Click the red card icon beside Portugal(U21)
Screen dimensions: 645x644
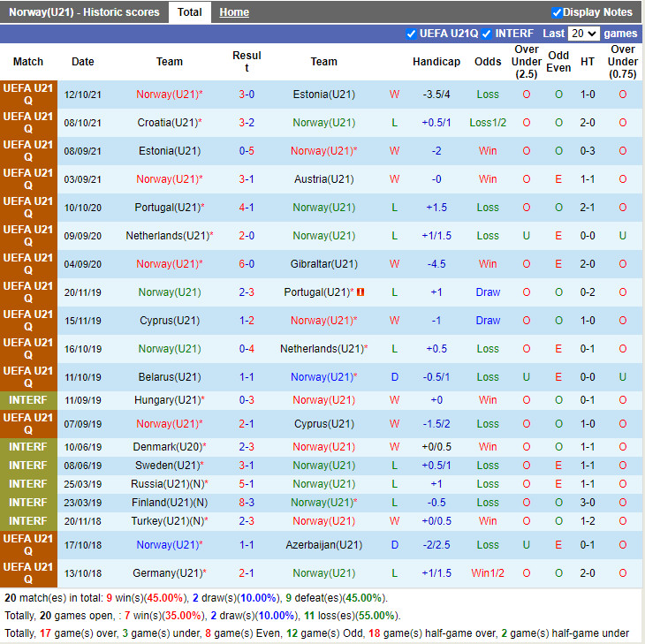pyautogui.click(x=360, y=292)
